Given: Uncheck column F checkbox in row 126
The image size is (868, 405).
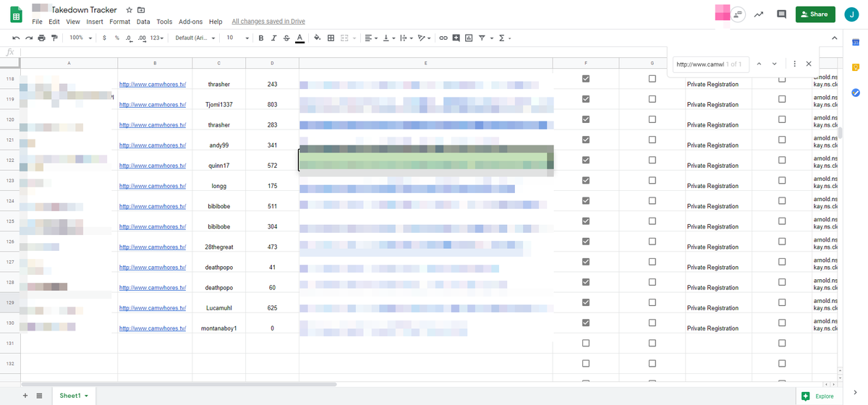Looking at the screenshot, I should tap(586, 241).
